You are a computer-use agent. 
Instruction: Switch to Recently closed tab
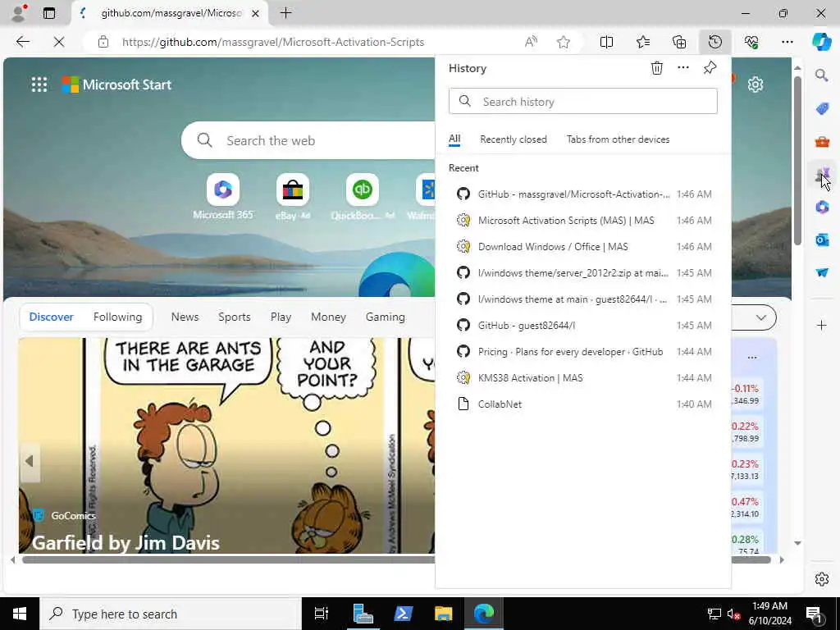click(514, 139)
